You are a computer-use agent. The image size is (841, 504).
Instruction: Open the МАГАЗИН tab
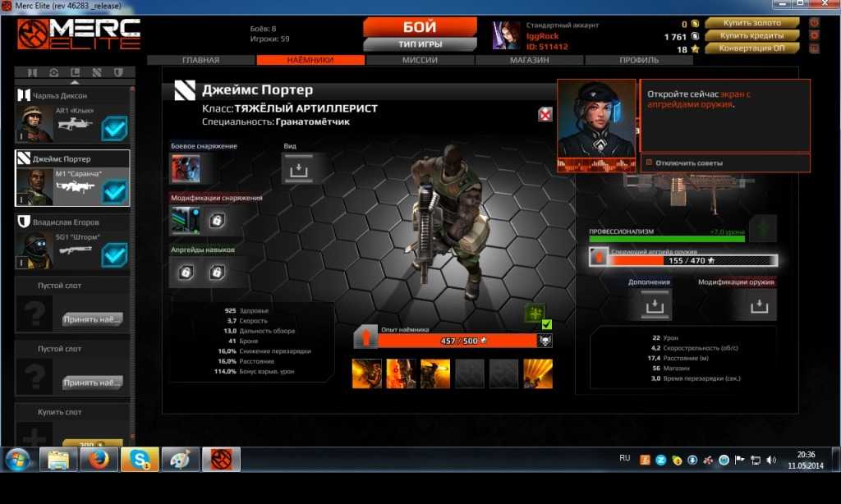(x=529, y=60)
